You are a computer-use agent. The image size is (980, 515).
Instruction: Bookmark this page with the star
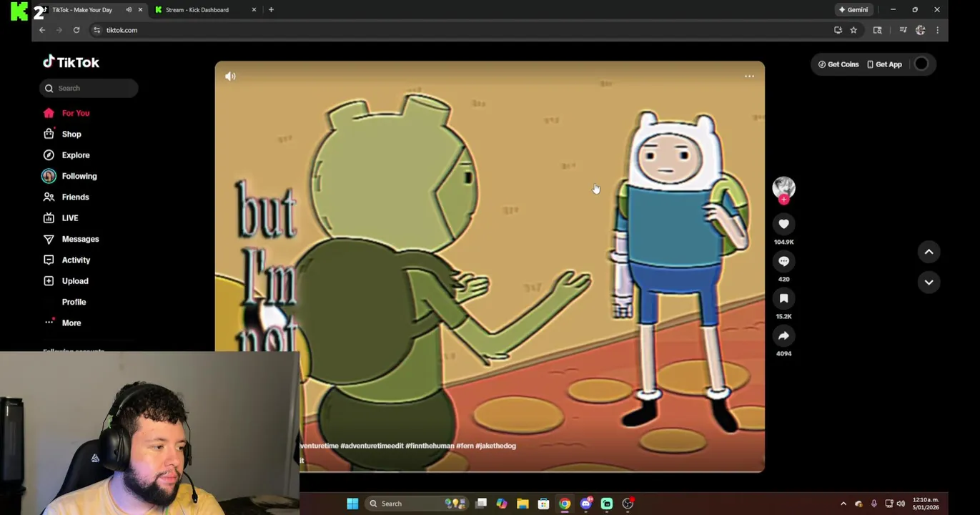(x=853, y=30)
